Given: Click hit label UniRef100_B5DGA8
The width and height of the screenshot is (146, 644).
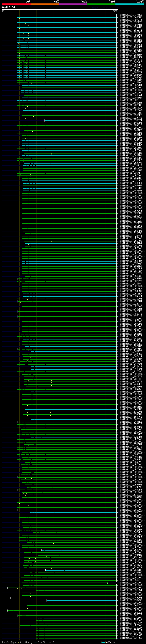Looking at the screenshot, I should click(131, 103).
